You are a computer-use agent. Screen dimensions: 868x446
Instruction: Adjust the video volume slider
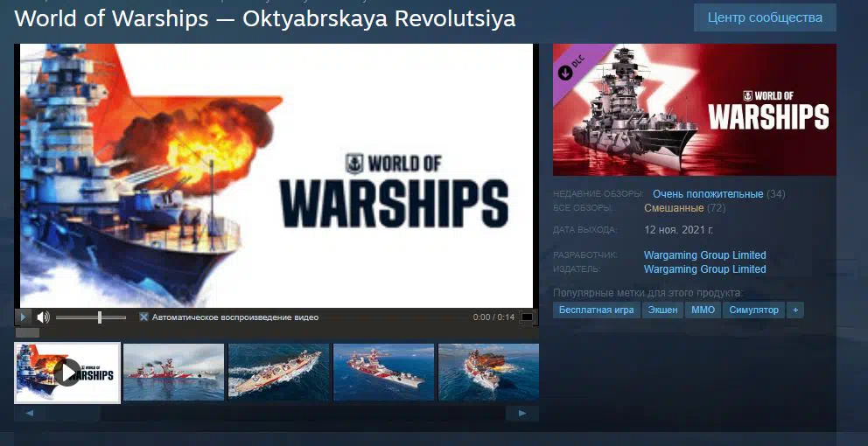point(91,317)
